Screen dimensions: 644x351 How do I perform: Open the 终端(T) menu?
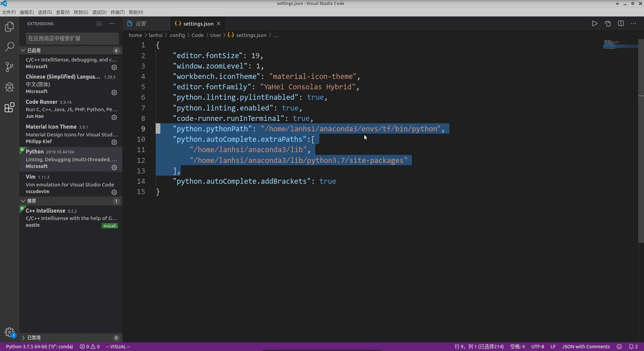[117, 12]
